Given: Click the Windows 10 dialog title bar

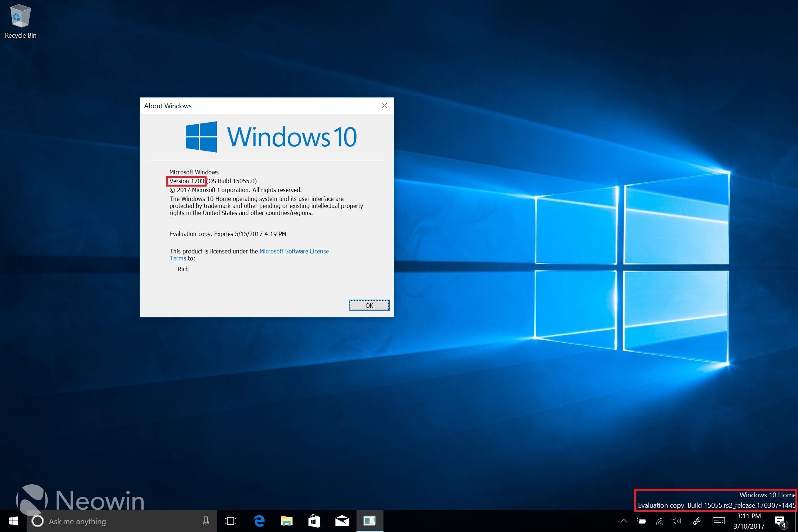Looking at the screenshot, I should (x=268, y=105).
